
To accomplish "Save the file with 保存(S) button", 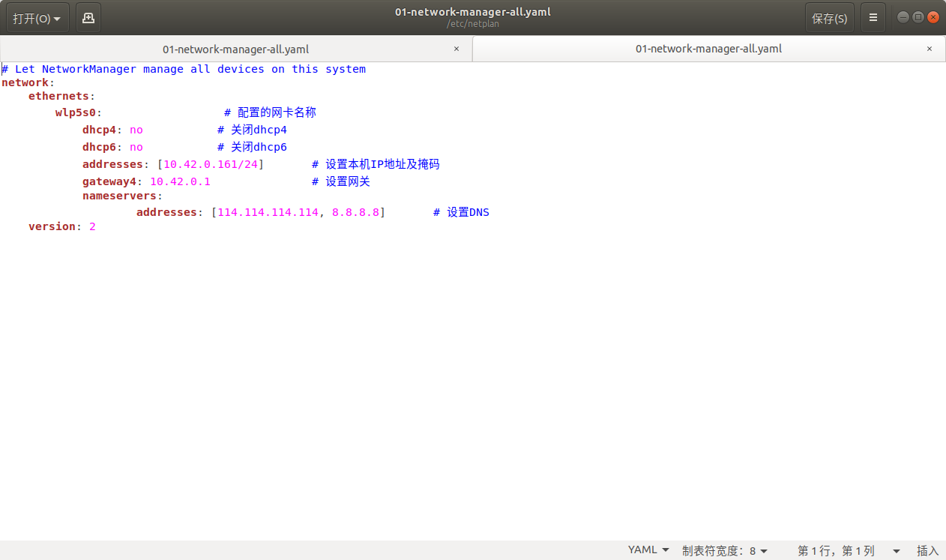I will tap(830, 18).
